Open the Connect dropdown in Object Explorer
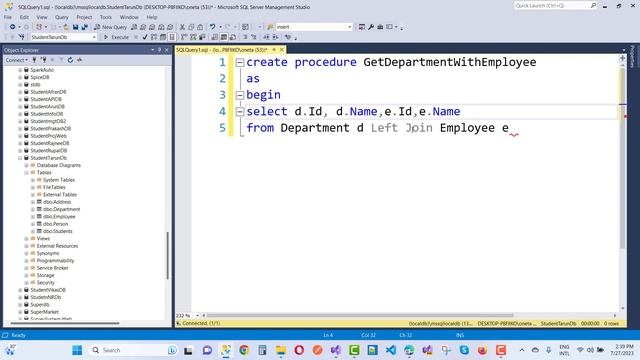Viewport: 640px width, 360px height. click(x=17, y=60)
